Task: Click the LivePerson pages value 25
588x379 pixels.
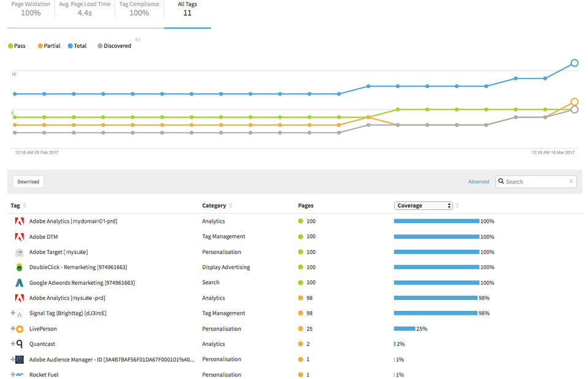Action: pyautogui.click(x=309, y=329)
